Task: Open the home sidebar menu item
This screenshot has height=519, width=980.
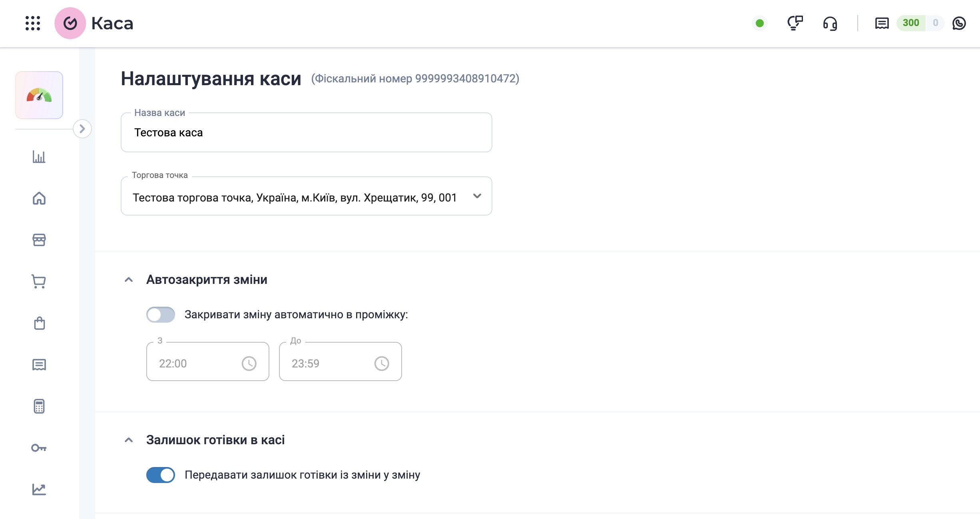Action: 39,198
